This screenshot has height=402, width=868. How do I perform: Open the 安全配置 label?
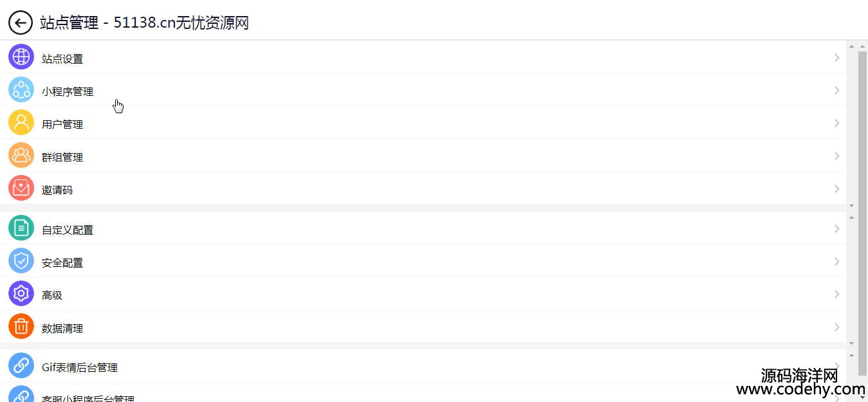(62, 262)
